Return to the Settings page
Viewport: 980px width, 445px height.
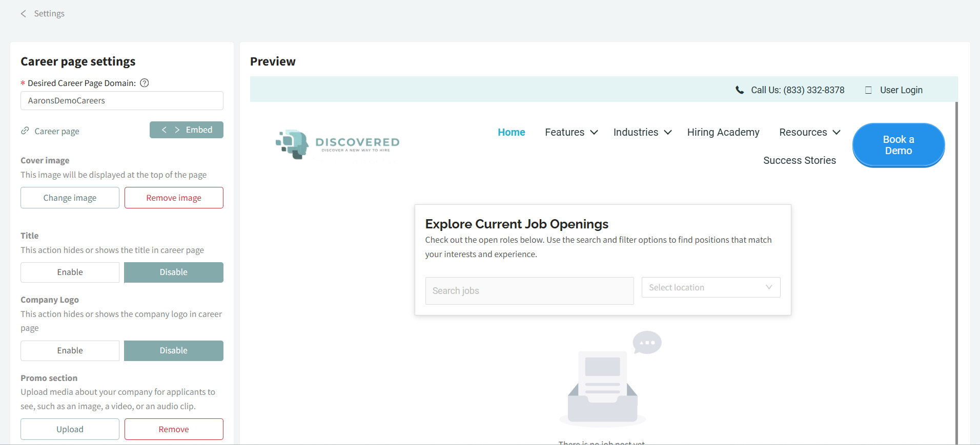[x=49, y=14]
